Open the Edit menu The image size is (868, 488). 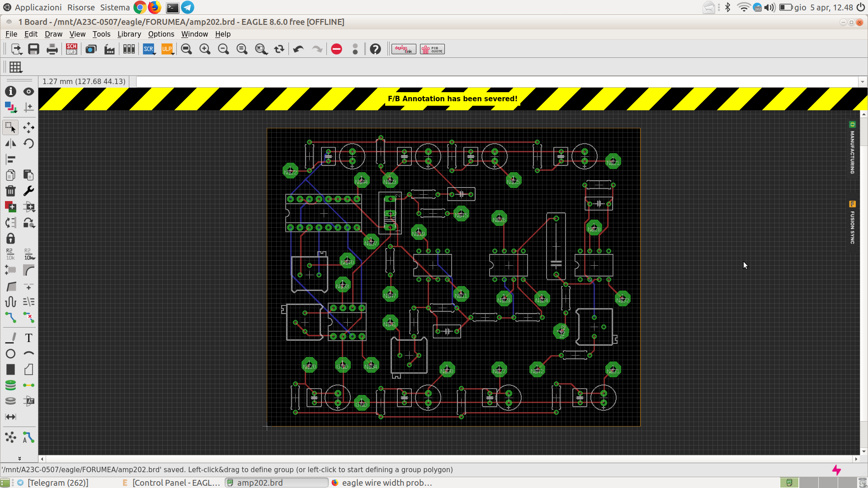(x=31, y=34)
